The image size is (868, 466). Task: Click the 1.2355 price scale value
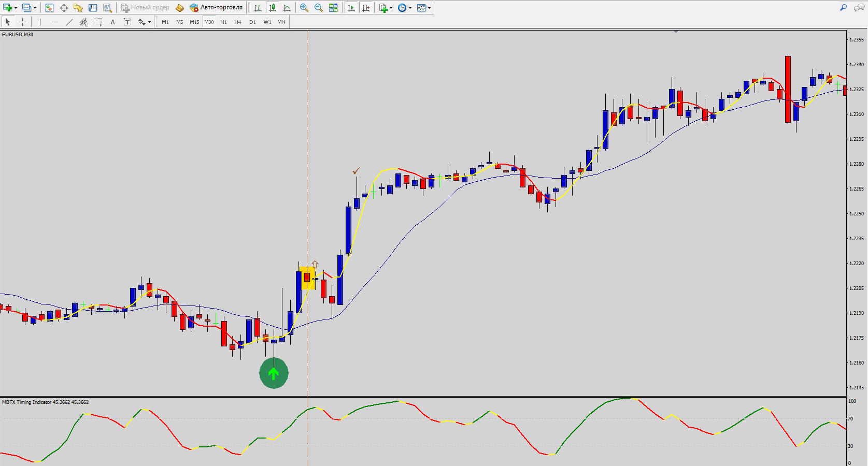(x=857, y=39)
